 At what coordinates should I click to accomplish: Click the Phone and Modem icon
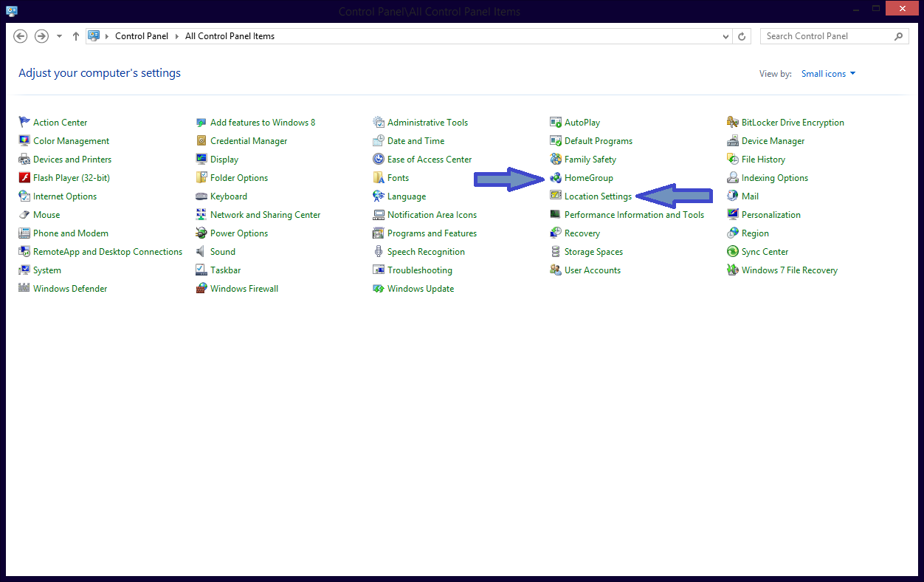pyautogui.click(x=24, y=233)
